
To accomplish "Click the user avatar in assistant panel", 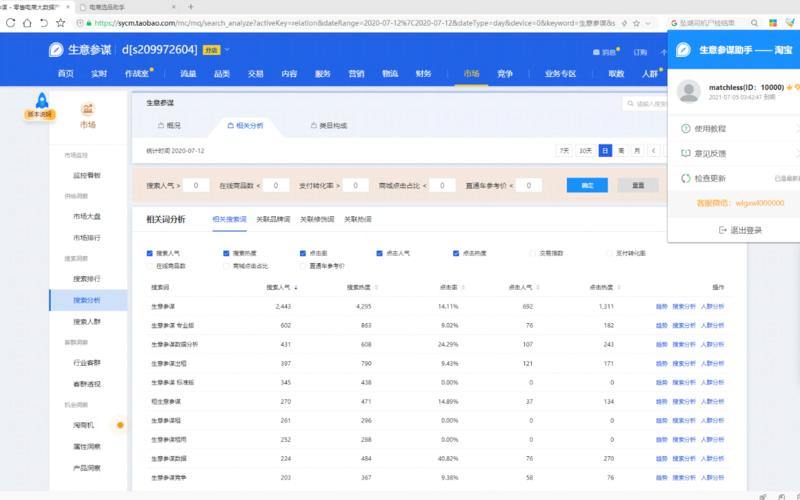I will pos(689,91).
